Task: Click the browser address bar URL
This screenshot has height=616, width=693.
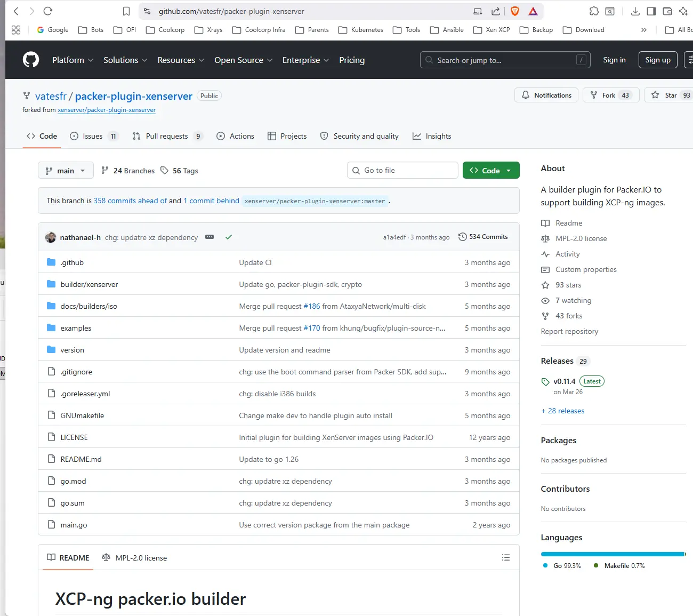Action: [231, 11]
